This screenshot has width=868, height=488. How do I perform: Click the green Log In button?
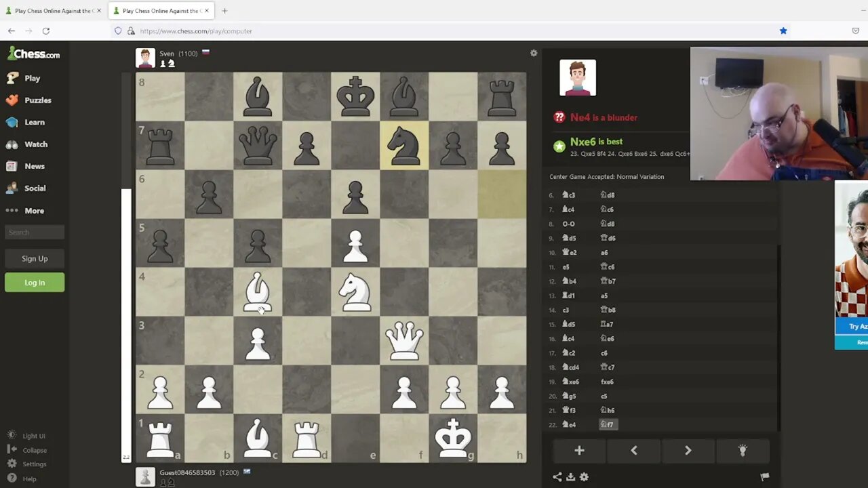[35, 283]
